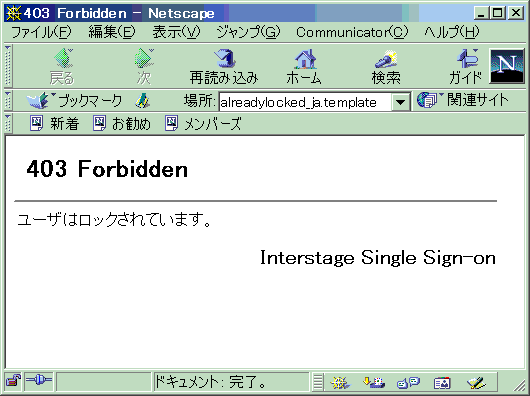Viewport: 530px width, 396px height.
Task: Open Newsgroups discussion icon in component bar
Action: 408,382
